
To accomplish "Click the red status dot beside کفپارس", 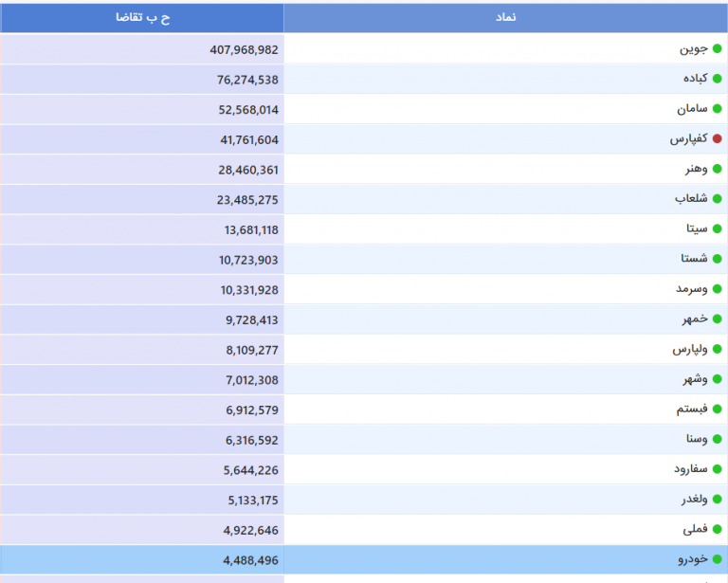I will pyautogui.click(x=717, y=138).
